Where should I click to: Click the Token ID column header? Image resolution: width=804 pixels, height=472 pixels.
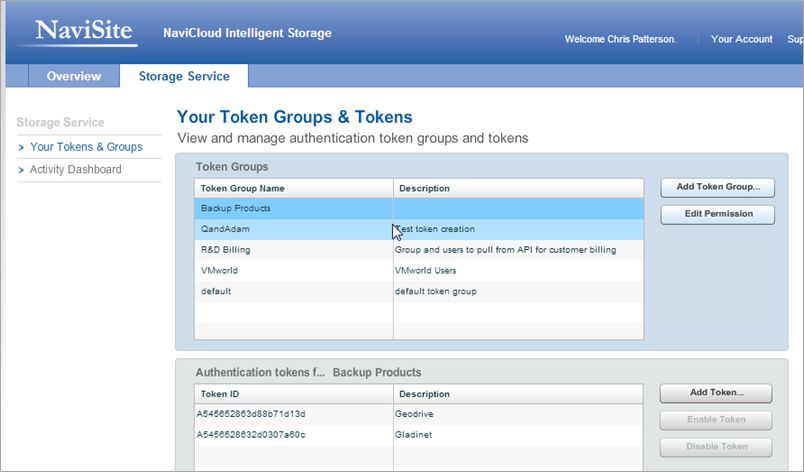click(220, 394)
